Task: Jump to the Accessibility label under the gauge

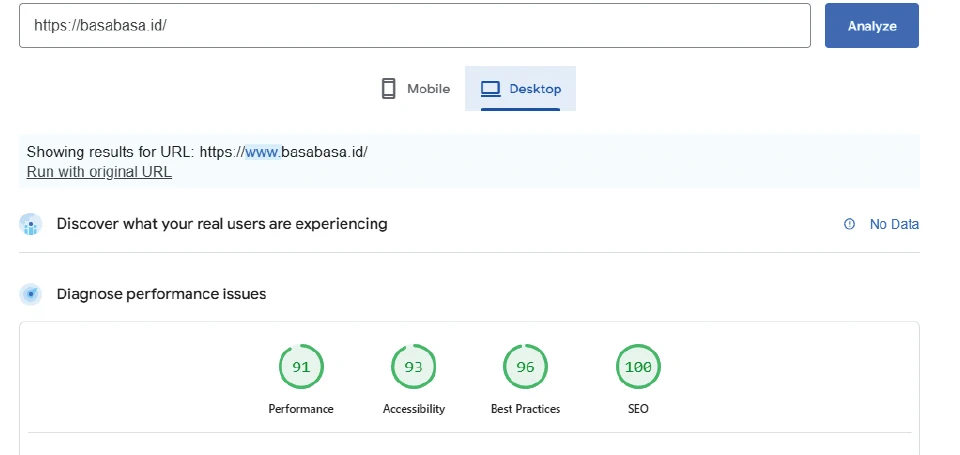Action: pyautogui.click(x=413, y=409)
